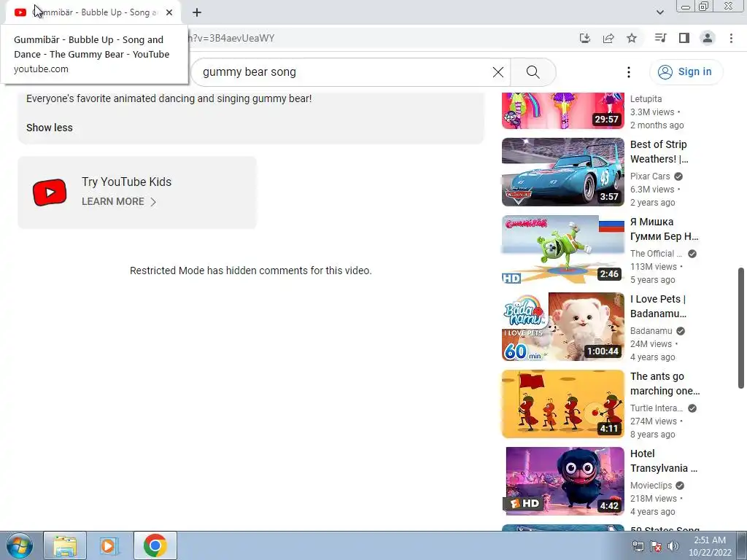The height and width of the screenshot is (560, 747).
Task: Open the Movieclips channel name
Action: 651,486
